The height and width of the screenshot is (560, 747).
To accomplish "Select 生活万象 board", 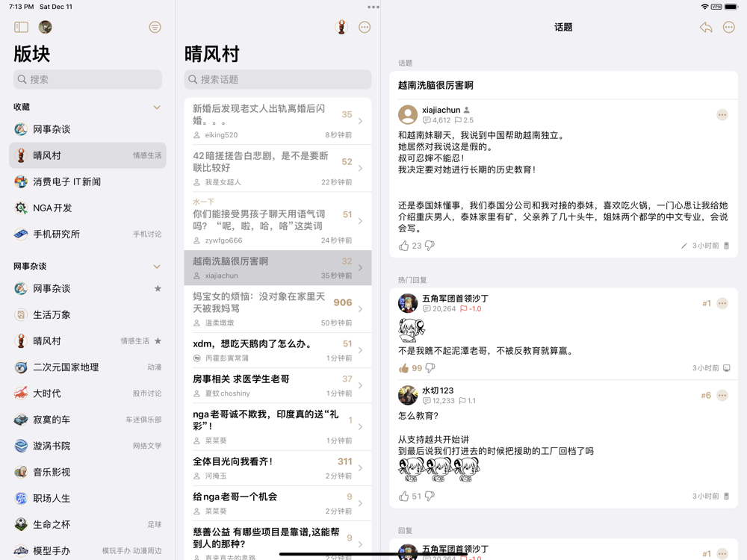I will coord(87,315).
